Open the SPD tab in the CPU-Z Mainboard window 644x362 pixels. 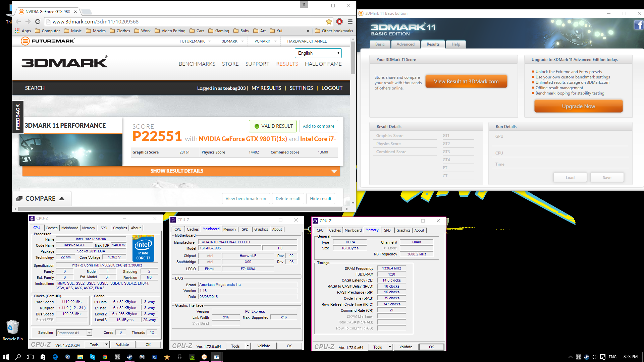click(x=245, y=229)
